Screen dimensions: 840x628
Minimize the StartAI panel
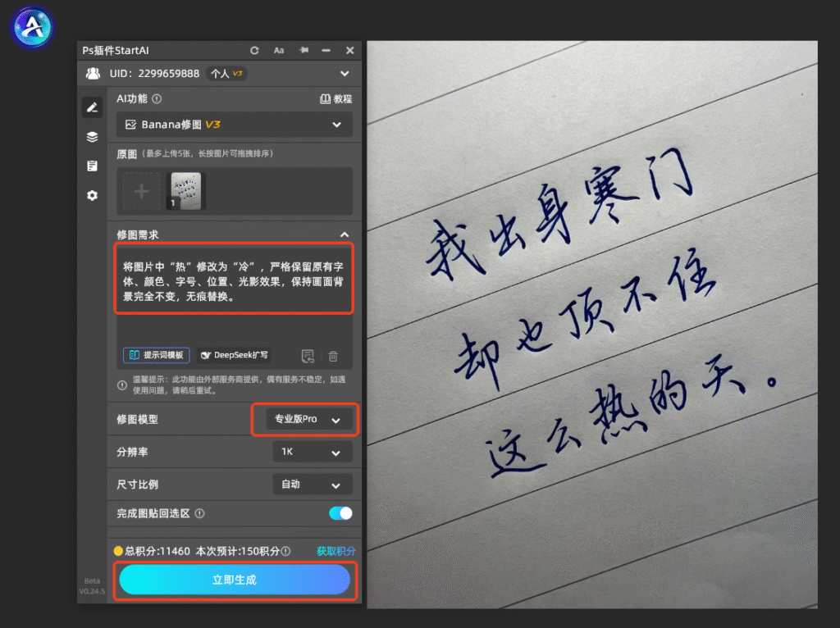(x=326, y=50)
